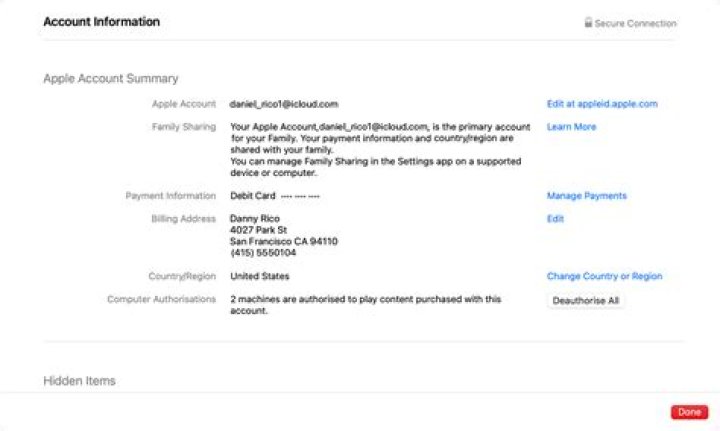Click the United States country value
Image resolution: width=720 pixels, height=431 pixels.
(259, 276)
